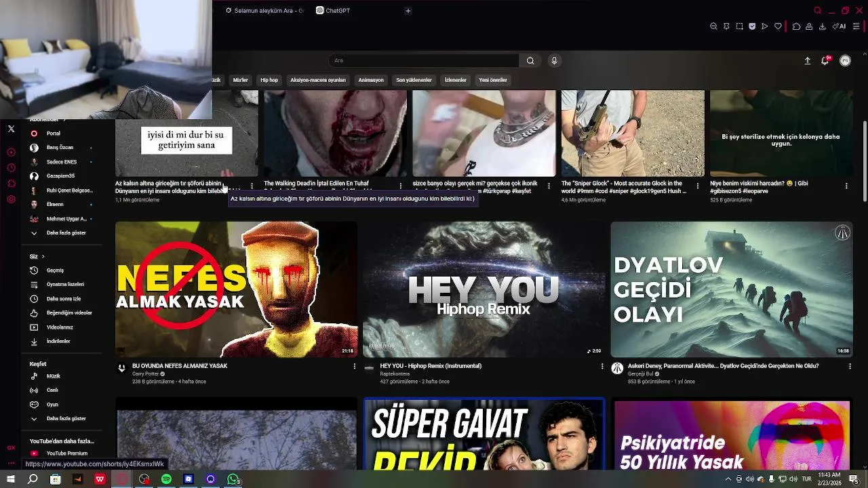This screenshot has width=868, height=488.
Task: Open Carry Potter channel name link
Action: tap(146, 374)
